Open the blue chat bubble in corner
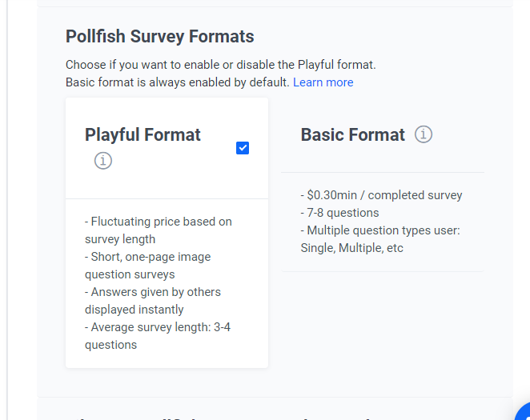This screenshot has height=420, width=530. coord(523,413)
